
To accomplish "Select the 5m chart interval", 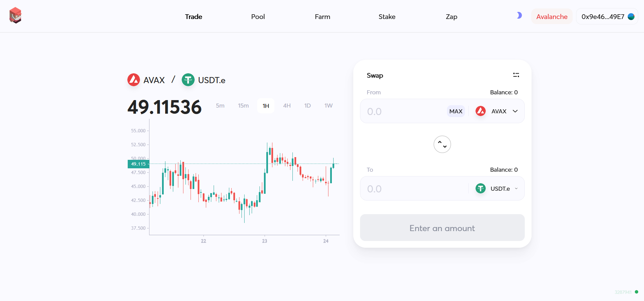I will [220, 106].
